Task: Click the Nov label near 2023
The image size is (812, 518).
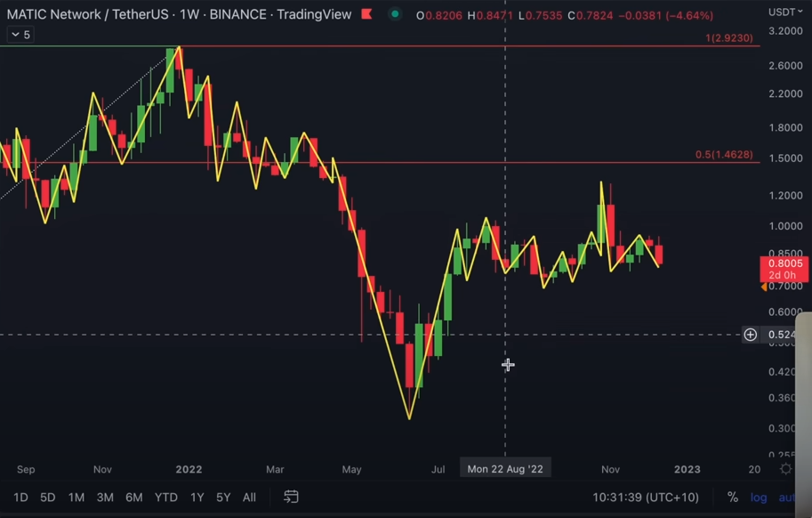Action: click(x=610, y=469)
